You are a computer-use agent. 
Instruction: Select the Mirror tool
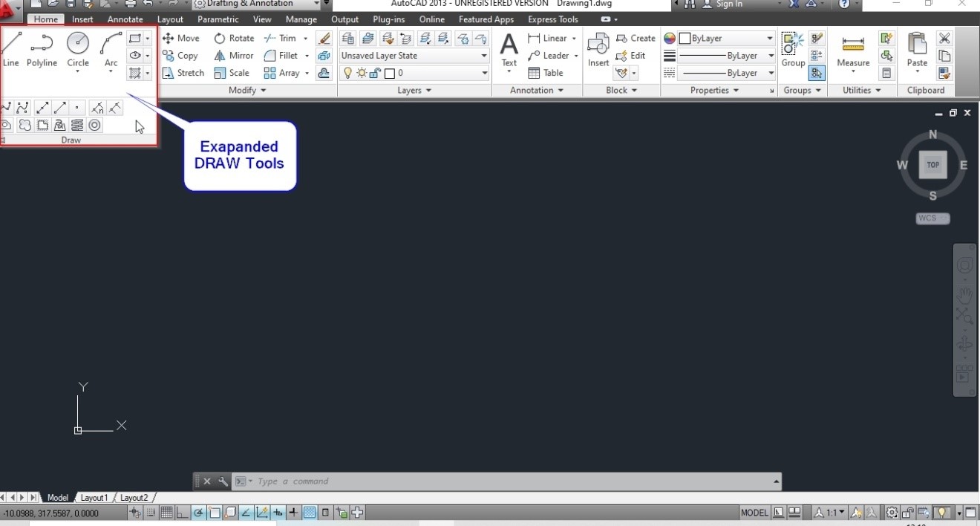233,55
